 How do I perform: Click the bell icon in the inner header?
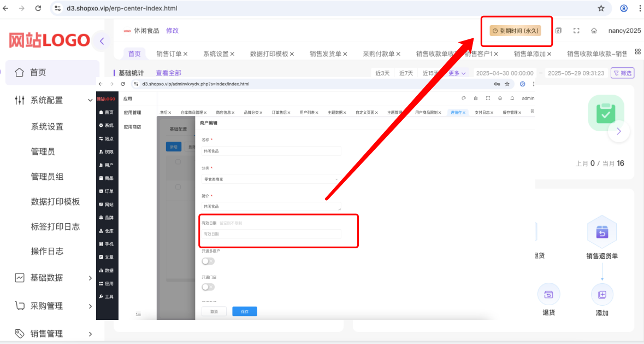[512, 98]
